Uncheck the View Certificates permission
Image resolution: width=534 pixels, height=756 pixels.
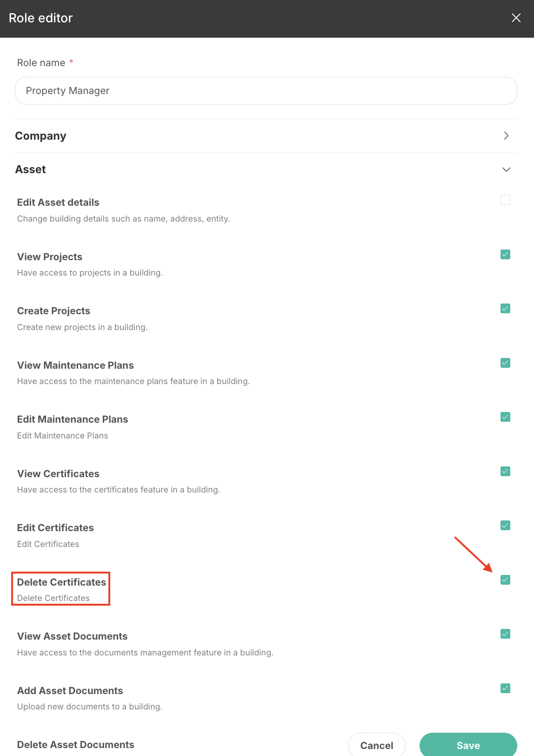tap(505, 471)
